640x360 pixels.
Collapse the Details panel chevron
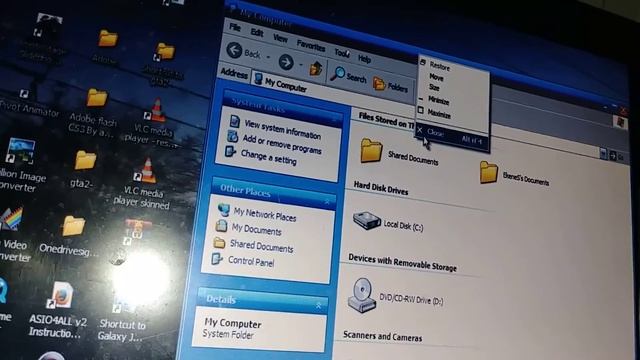point(318,305)
